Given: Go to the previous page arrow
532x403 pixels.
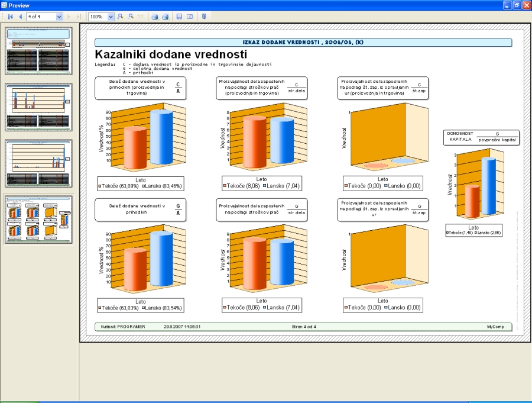Looking at the screenshot, I should (x=20, y=17).
